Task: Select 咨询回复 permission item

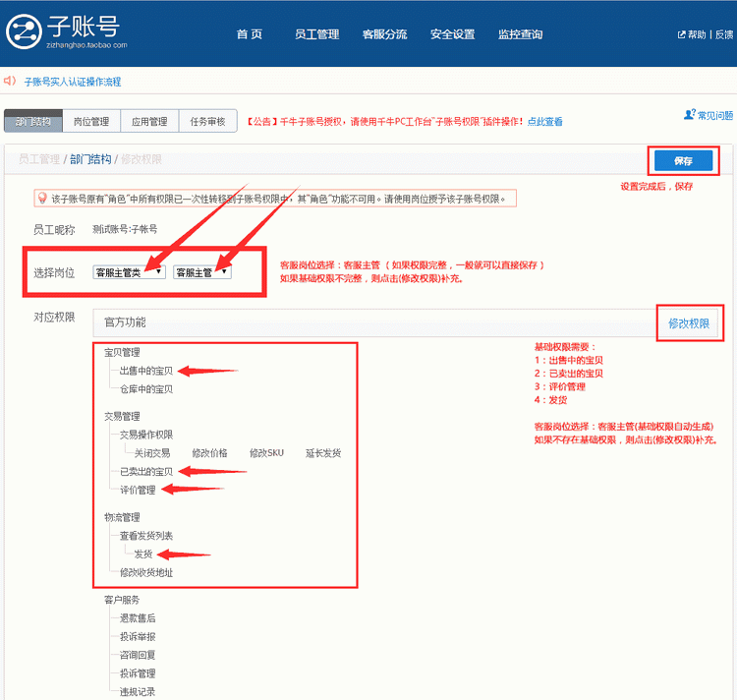Action: tap(138, 655)
